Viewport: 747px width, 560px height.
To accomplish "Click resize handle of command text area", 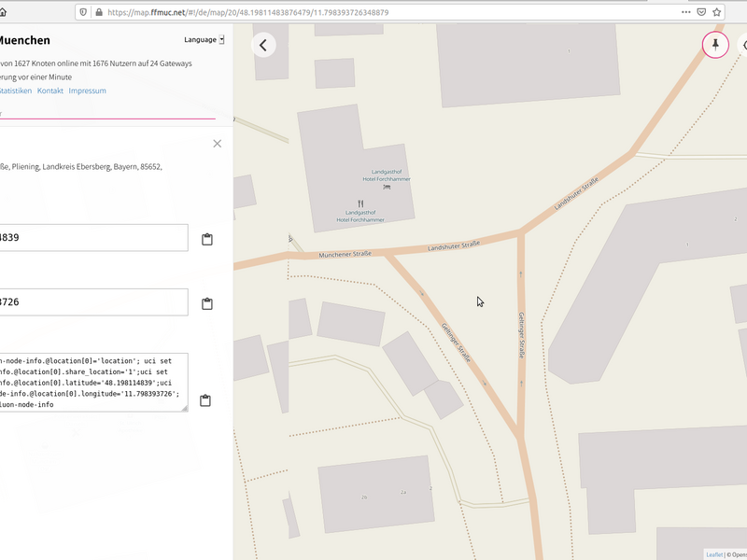I will (x=185, y=408).
